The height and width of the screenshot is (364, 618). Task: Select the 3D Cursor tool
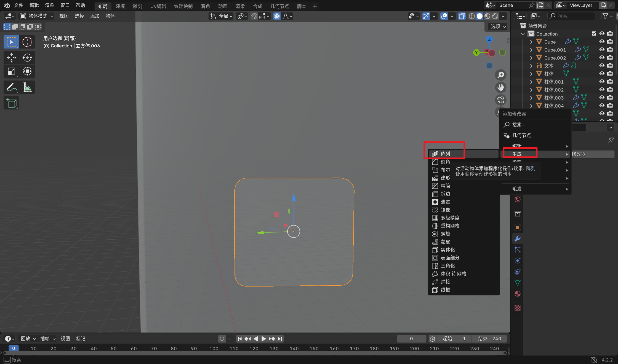(27, 42)
